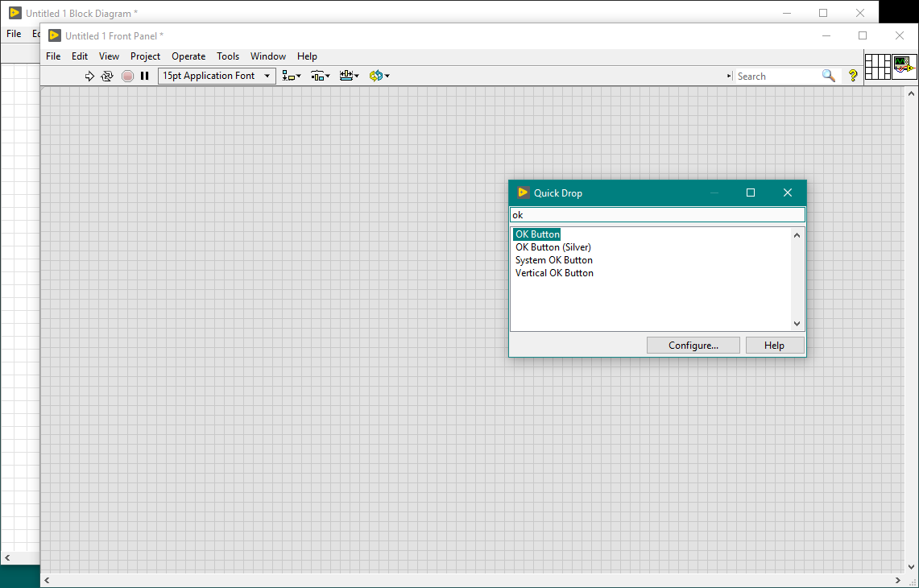Open the Align Objects dropdown

[292, 76]
